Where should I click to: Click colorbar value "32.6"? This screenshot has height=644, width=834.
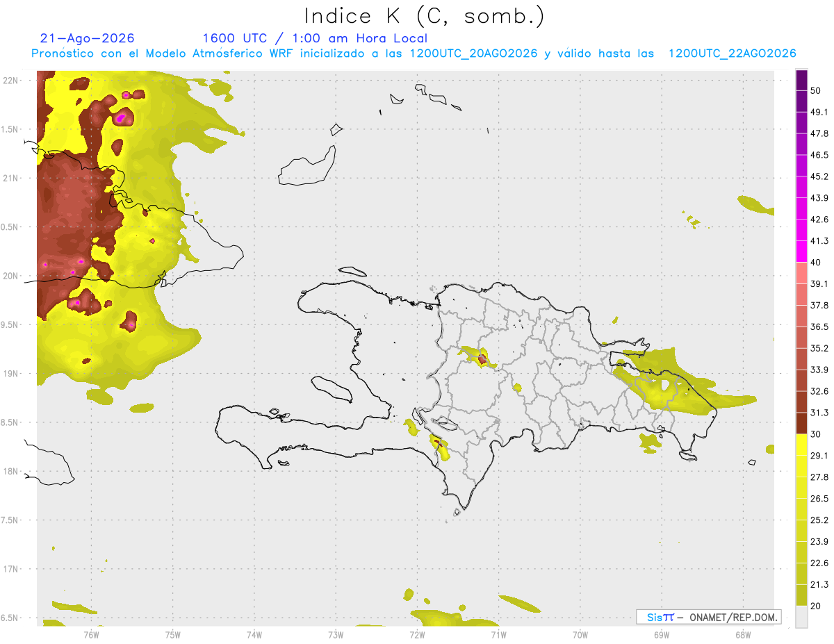819,391
